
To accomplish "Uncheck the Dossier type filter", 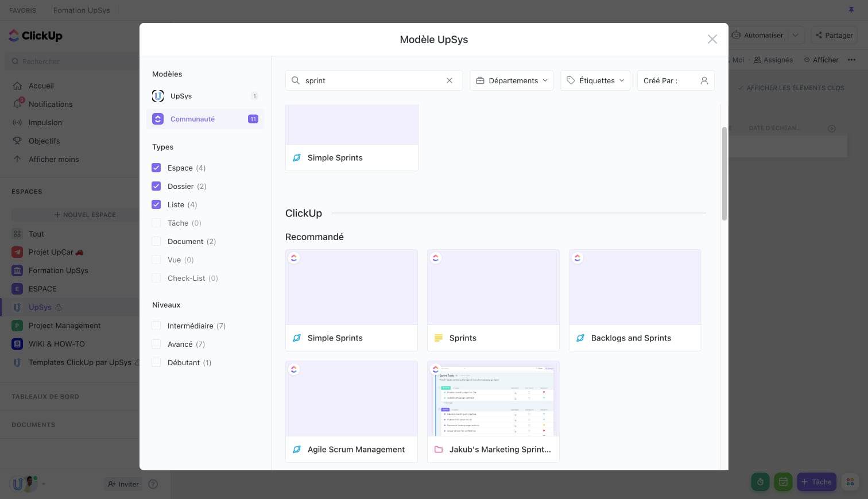I will point(156,186).
